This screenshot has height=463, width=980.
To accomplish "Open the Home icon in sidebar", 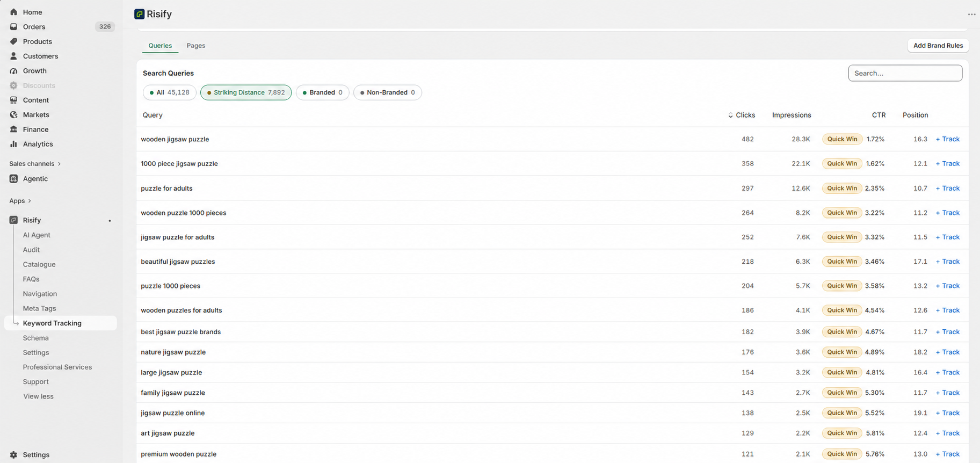I will pos(13,12).
